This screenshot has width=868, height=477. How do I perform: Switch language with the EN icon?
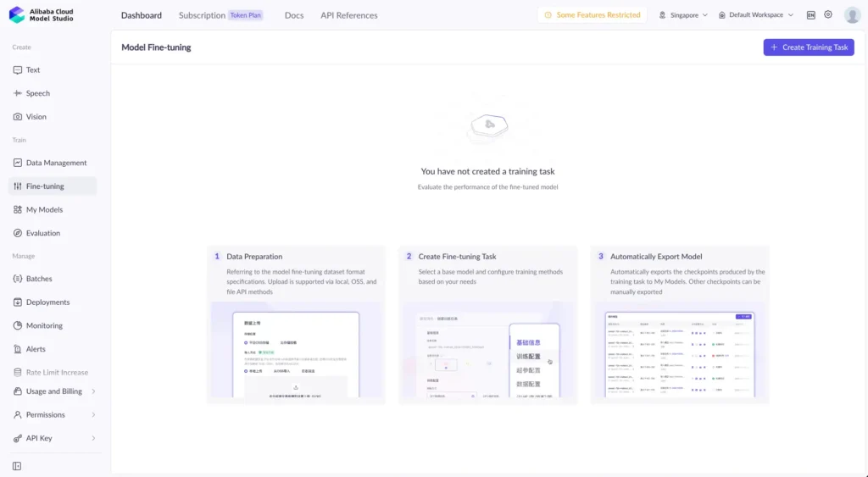pos(811,15)
